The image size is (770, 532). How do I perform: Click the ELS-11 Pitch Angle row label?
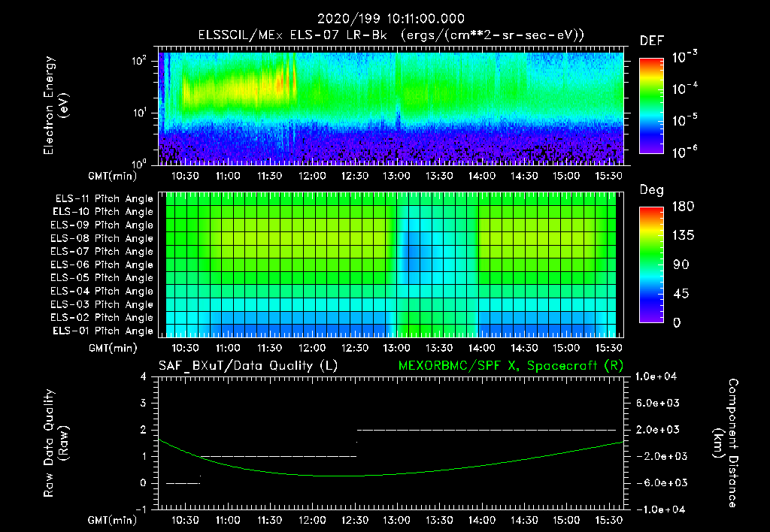pyautogui.click(x=104, y=199)
